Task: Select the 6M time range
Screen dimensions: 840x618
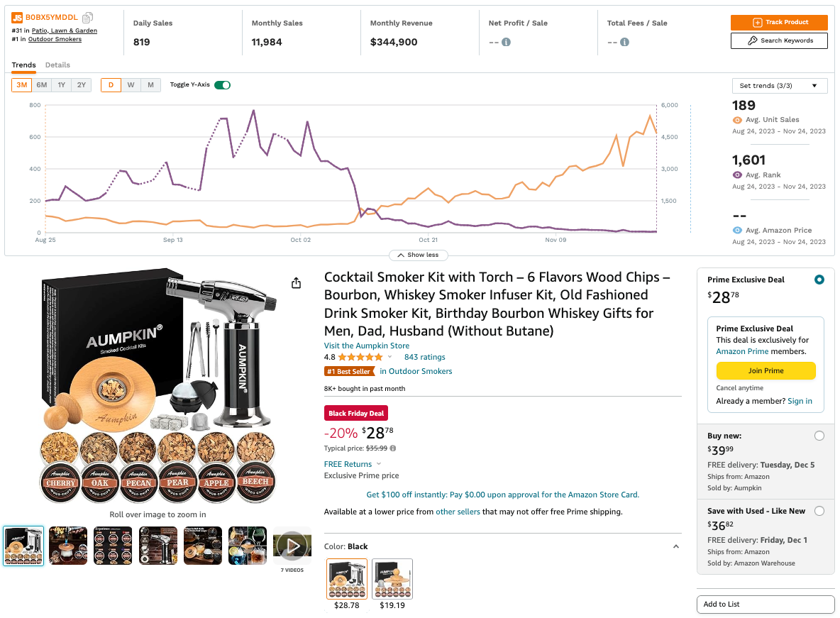Action: pyautogui.click(x=42, y=85)
